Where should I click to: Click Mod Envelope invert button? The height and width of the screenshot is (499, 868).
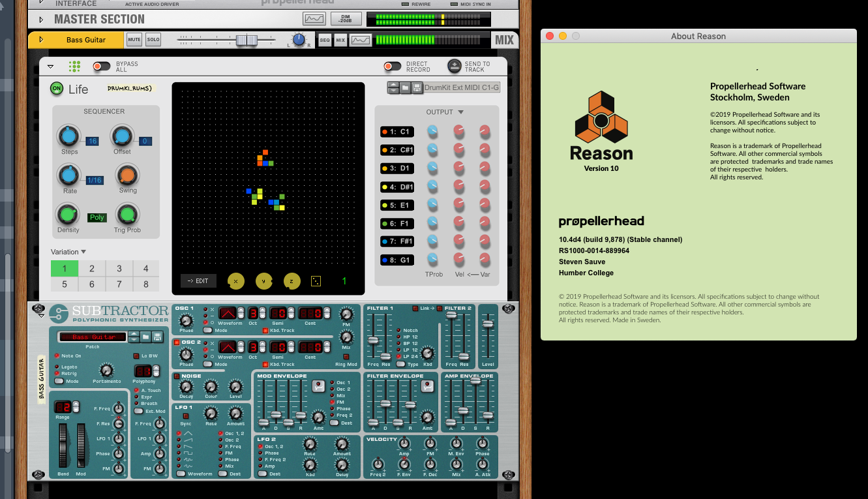(x=318, y=386)
